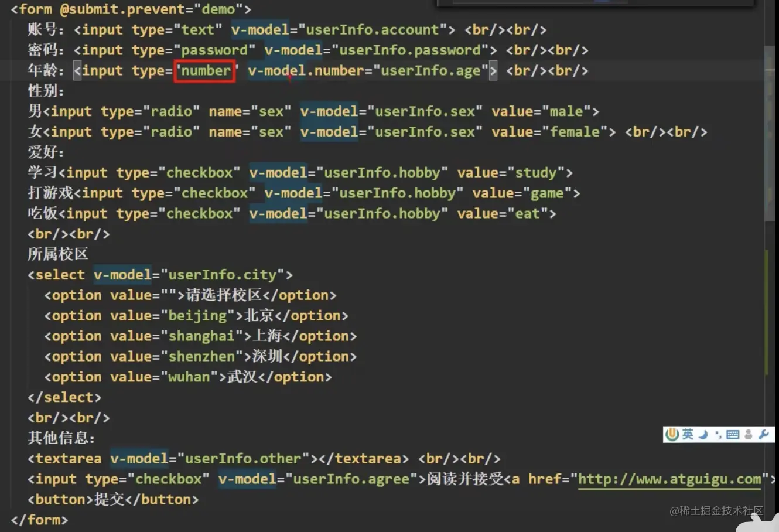The height and width of the screenshot is (532, 779).
Task: Click the user account icon in IME bar
Action: point(749,435)
